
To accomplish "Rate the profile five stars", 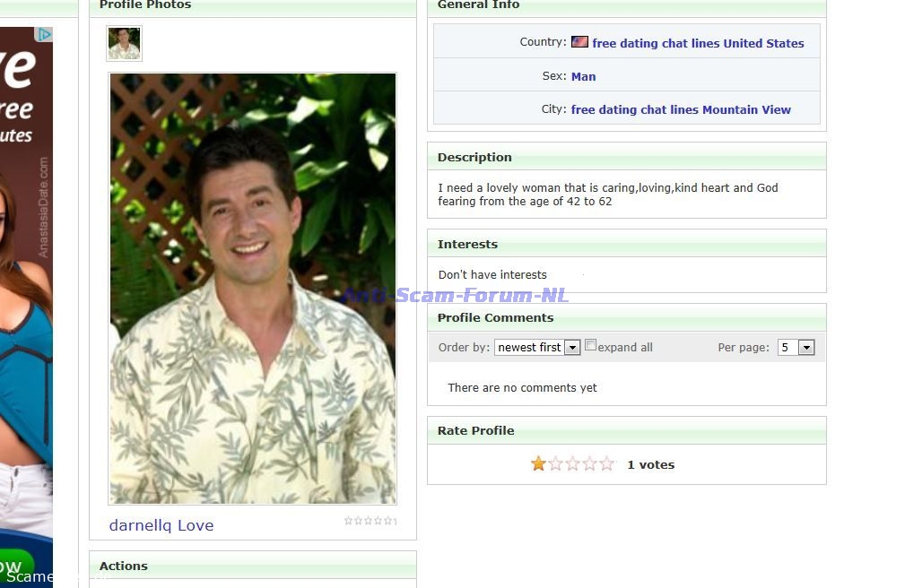I will 606,464.
